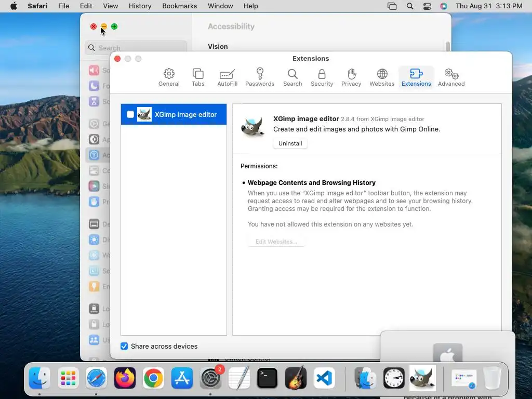Select the Extensions tab
The image size is (532, 399).
click(416, 77)
